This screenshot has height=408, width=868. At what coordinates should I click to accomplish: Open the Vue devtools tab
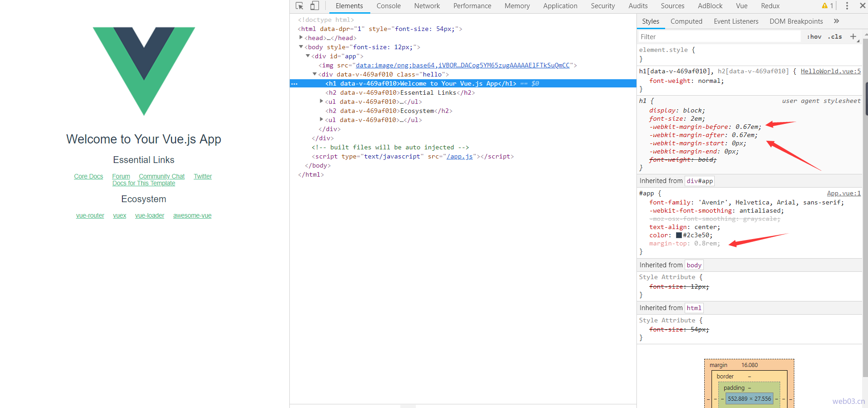(x=742, y=6)
